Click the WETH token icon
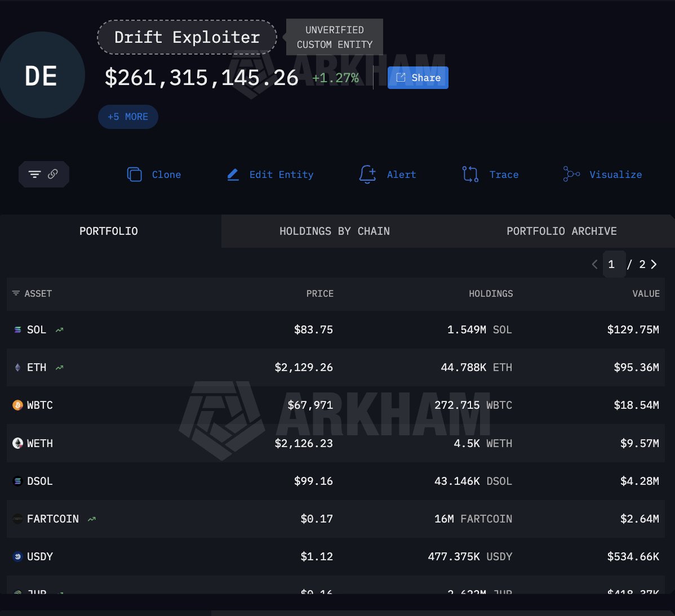The height and width of the screenshot is (616, 675). 17,443
